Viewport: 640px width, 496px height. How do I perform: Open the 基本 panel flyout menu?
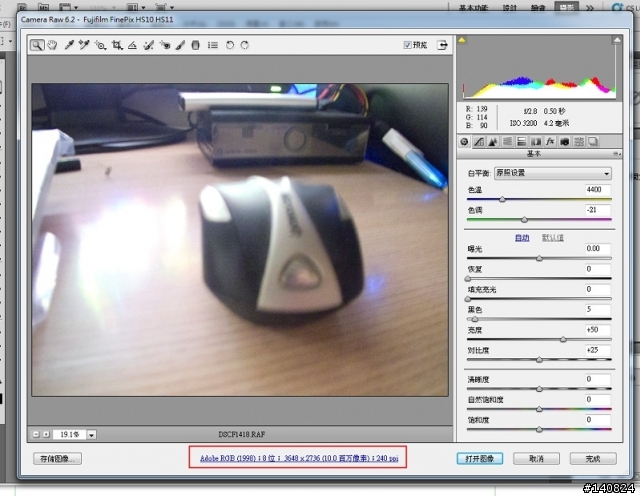tap(617, 154)
